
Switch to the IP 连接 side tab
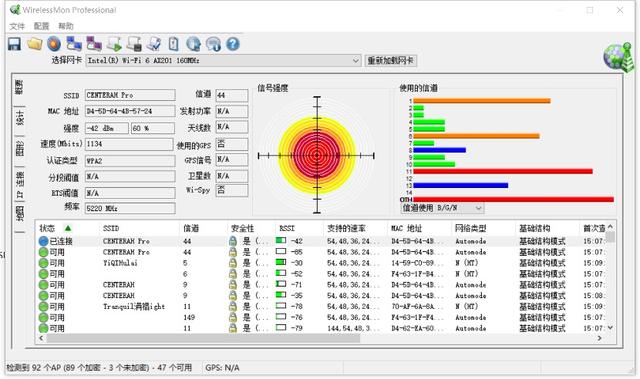(19, 185)
